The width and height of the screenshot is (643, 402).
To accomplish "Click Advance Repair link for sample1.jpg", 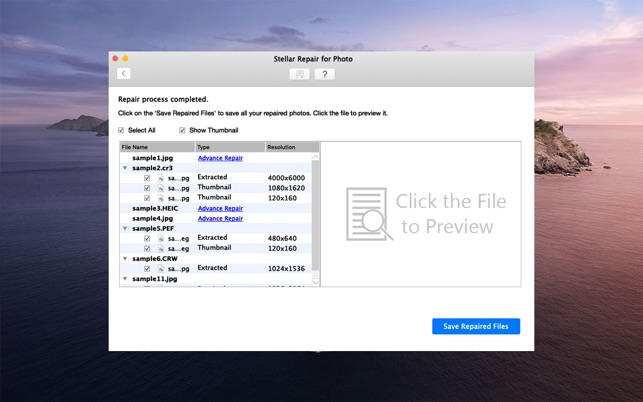I will pos(220,158).
